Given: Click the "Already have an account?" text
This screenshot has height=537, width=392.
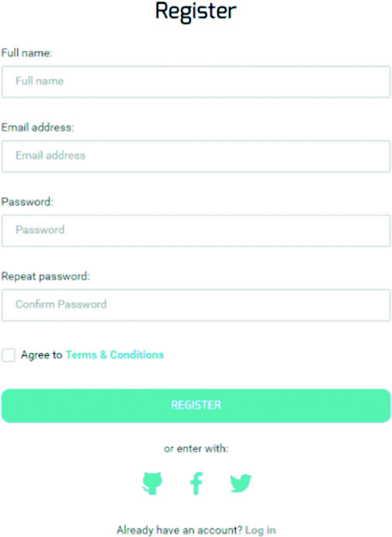Looking at the screenshot, I should tap(179, 530).
